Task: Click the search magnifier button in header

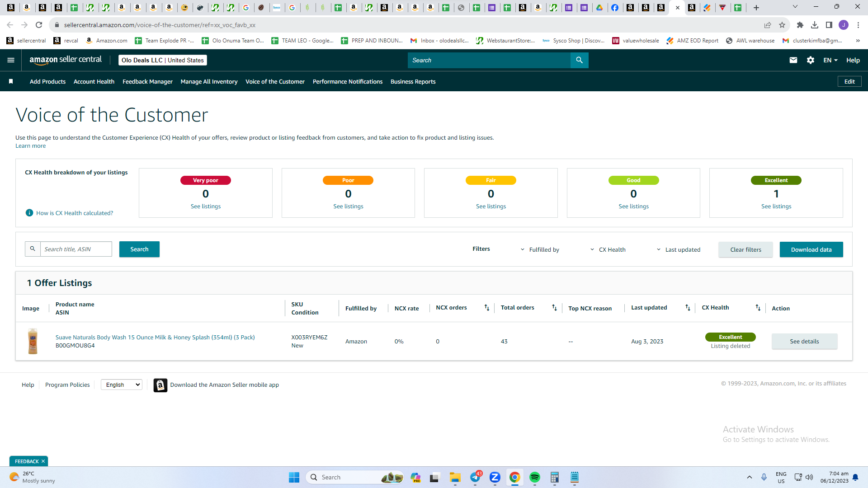Action: pos(579,60)
